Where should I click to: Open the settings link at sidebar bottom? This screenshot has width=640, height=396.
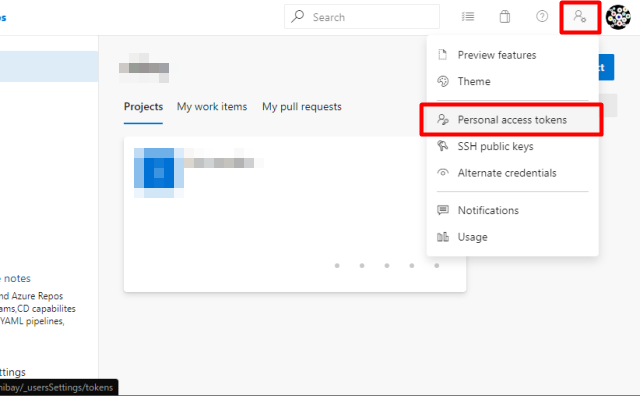pyautogui.click(x=13, y=372)
